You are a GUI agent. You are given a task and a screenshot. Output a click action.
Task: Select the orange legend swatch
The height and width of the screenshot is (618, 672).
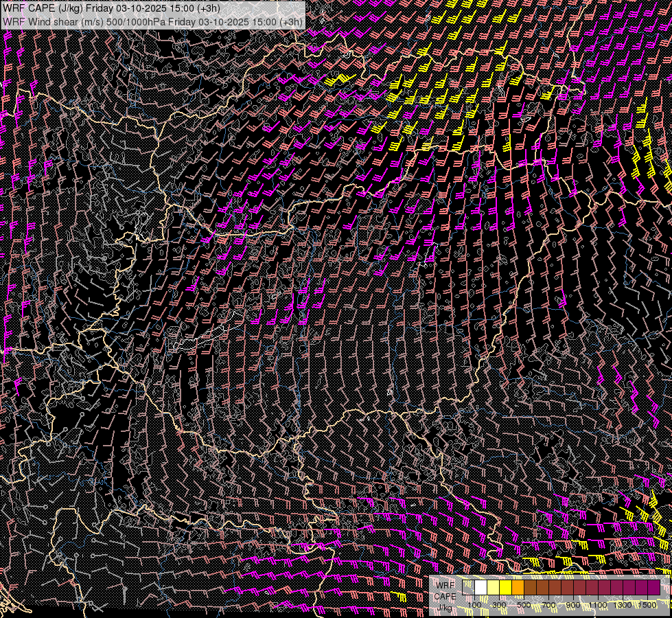click(x=518, y=587)
